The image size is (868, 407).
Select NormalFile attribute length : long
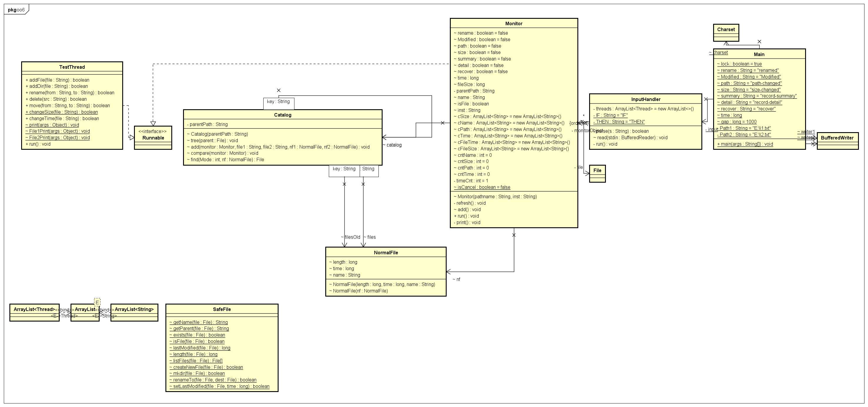(x=343, y=262)
